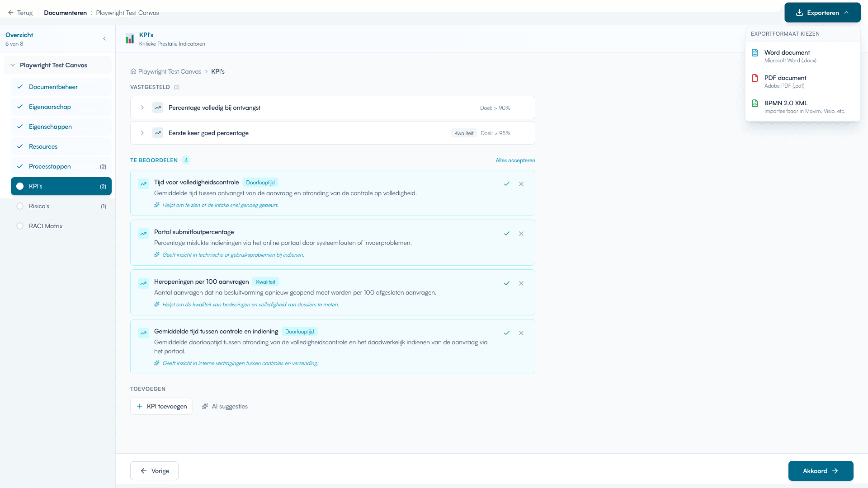
Task: Accept the Tijd voor volledigheidscontrole KPI checkmark
Action: (x=507, y=184)
